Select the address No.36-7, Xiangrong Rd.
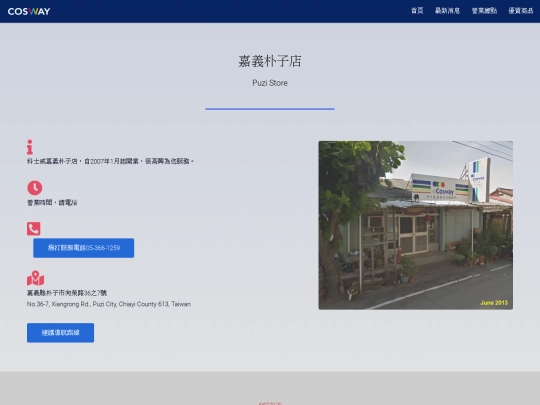 tap(109, 304)
